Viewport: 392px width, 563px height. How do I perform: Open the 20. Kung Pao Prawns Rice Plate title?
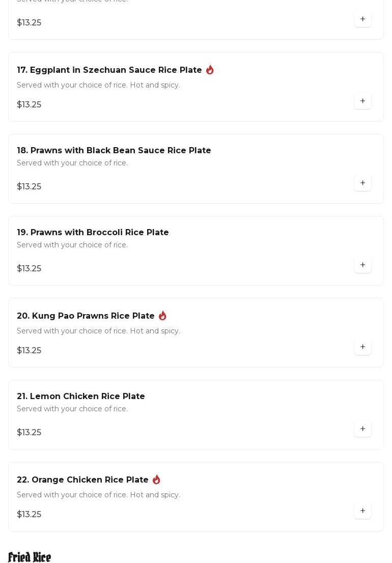[x=86, y=316]
